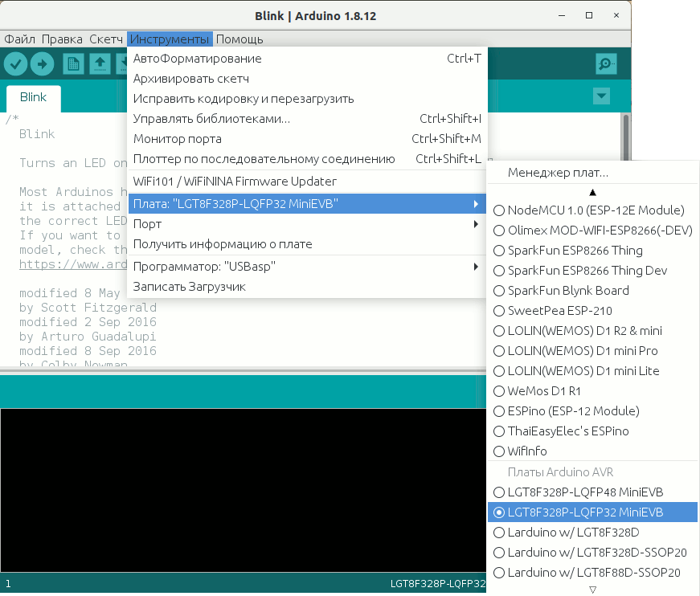Open the Правка menu

coord(62,39)
